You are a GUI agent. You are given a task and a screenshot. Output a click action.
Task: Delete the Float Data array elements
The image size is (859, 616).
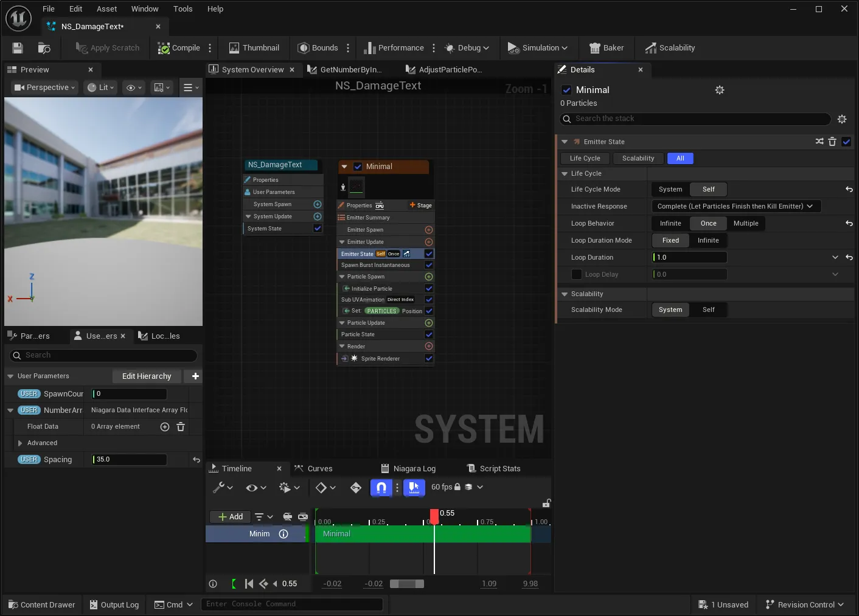pyautogui.click(x=181, y=427)
